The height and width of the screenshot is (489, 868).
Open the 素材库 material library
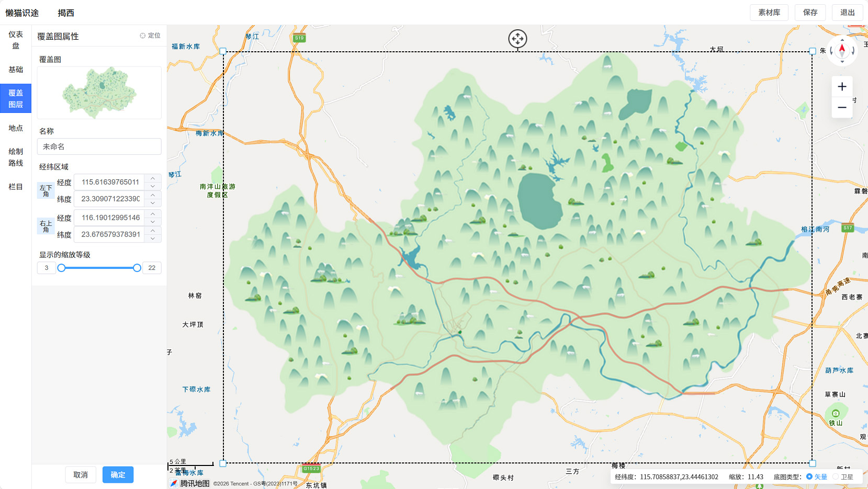[x=769, y=13]
